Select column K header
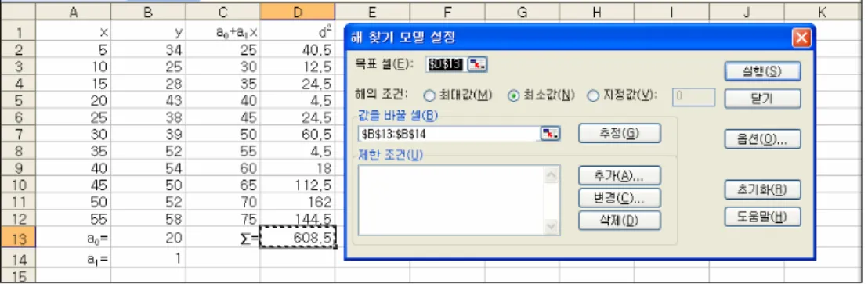This screenshot has height=284, width=868. coord(822,13)
